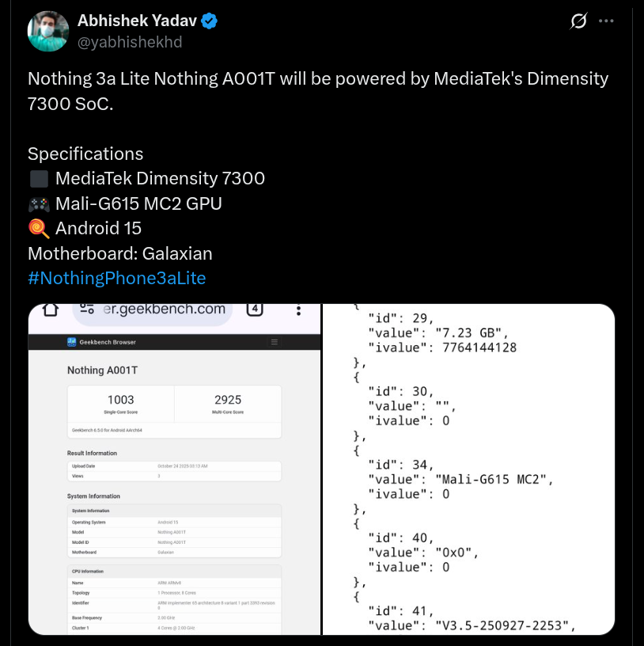Tap the home icon in the browser screenshot
The width and height of the screenshot is (644, 646).
[51, 310]
